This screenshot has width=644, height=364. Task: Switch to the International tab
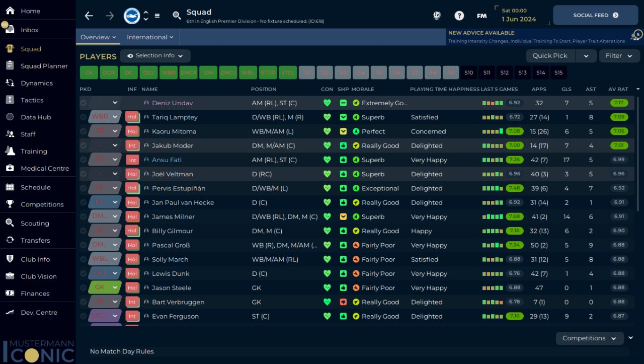tap(150, 37)
